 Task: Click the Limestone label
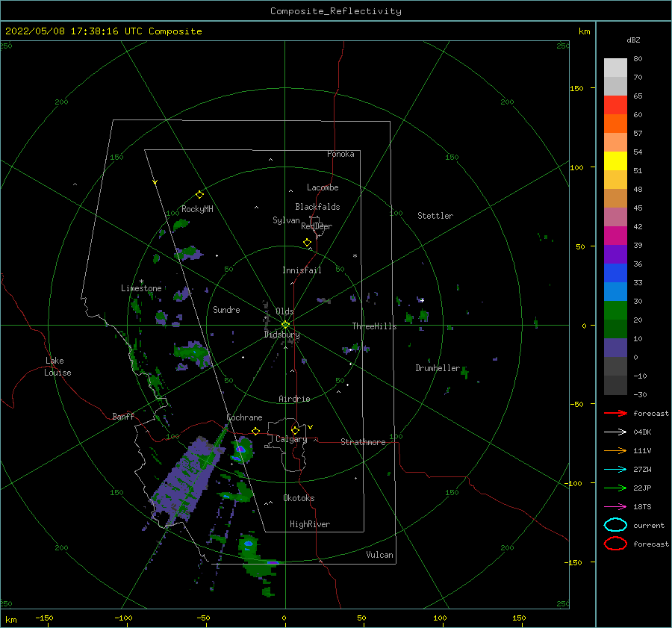[141, 288]
